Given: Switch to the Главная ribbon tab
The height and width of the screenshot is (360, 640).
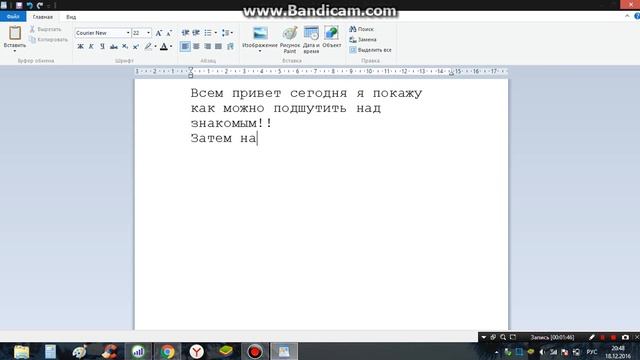Looking at the screenshot, I should point(42,17).
